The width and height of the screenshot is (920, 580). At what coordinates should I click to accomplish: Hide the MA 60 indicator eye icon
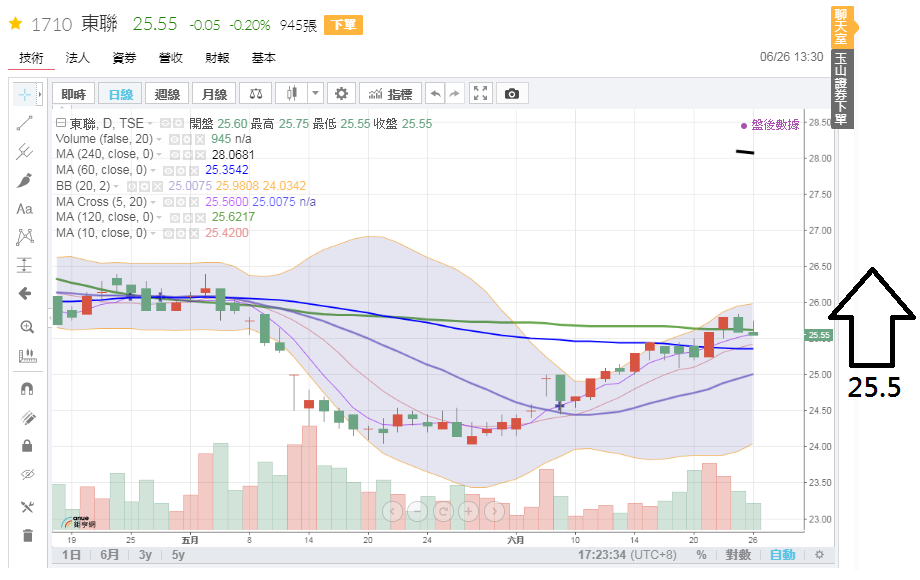168,171
